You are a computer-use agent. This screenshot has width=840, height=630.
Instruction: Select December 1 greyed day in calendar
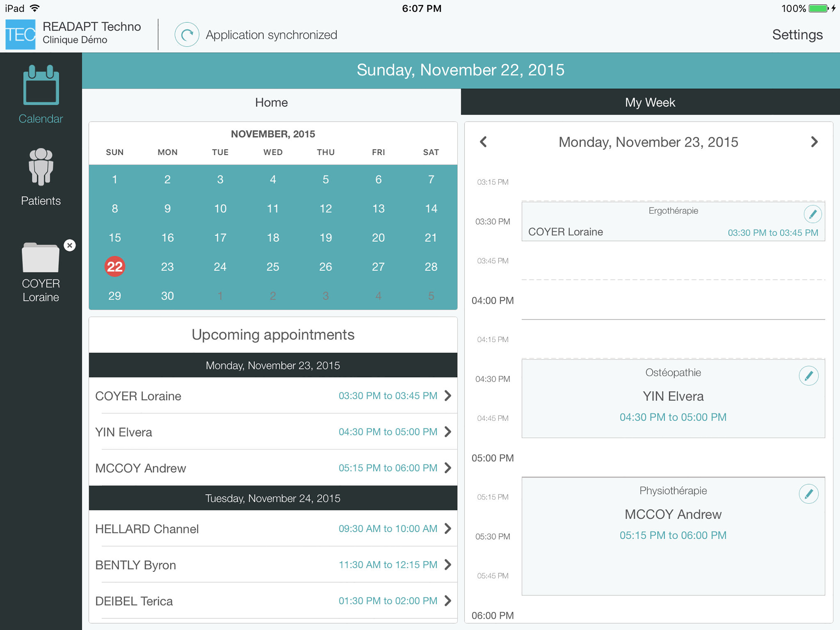(220, 296)
